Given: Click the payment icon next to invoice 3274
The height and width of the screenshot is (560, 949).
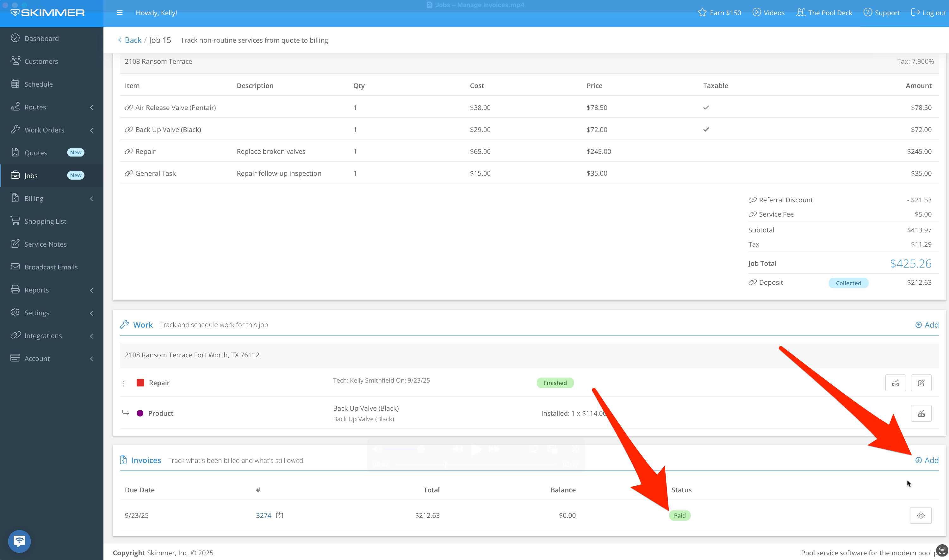Looking at the screenshot, I should (x=279, y=515).
